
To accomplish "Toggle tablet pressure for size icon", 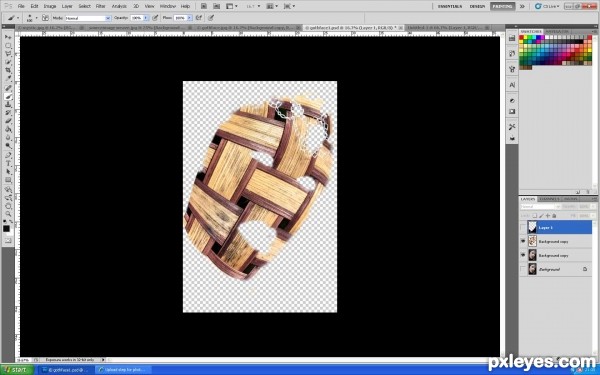I will (211, 18).
